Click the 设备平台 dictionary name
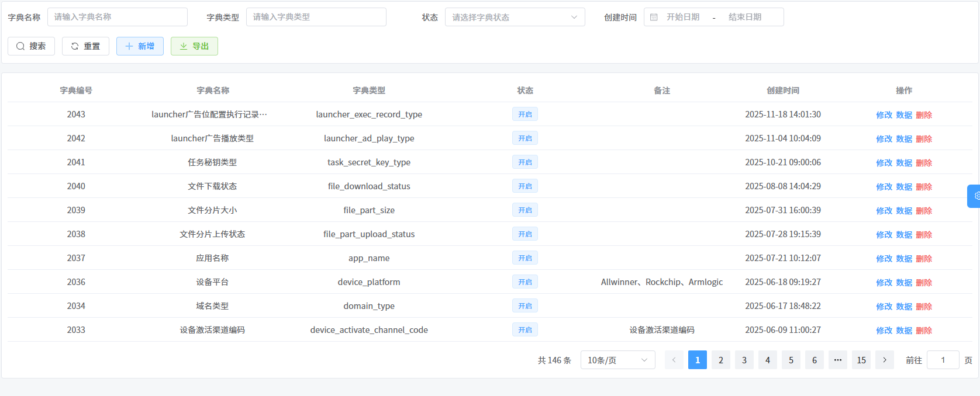This screenshot has height=396, width=980. [x=212, y=282]
